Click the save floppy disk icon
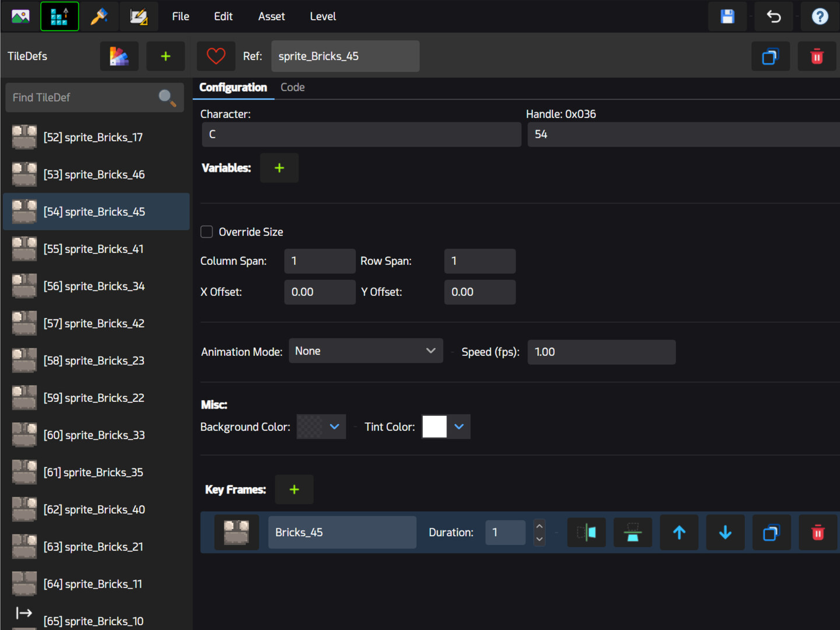This screenshot has width=840, height=630. coord(727,16)
